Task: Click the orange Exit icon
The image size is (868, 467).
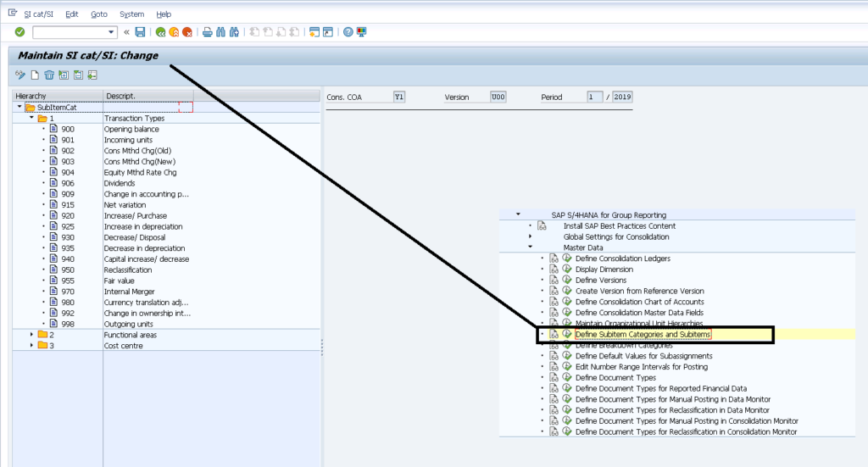Action: click(x=174, y=32)
